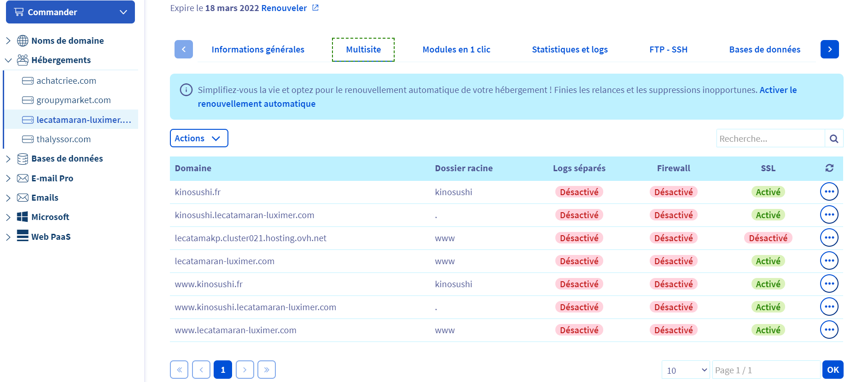The width and height of the screenshot is (868, 382).
Task: Open the Actions dropdown
Action: pos(198,138)
